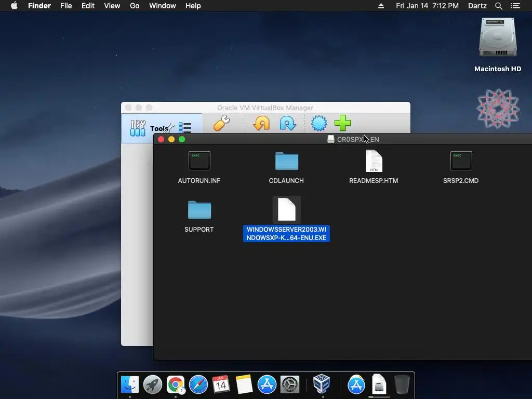Select the READMESP.HTM file icon
Screen dimensions: 532x399
[374, 161]
